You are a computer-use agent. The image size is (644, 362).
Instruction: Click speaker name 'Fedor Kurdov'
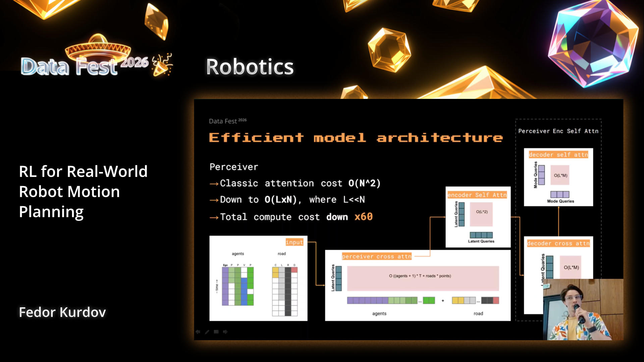coord(62,312)
